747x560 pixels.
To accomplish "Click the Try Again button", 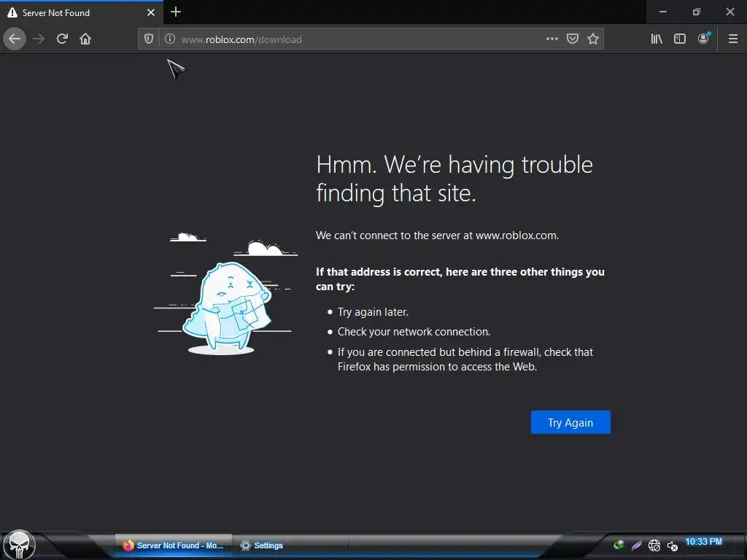I will [570, 422].
